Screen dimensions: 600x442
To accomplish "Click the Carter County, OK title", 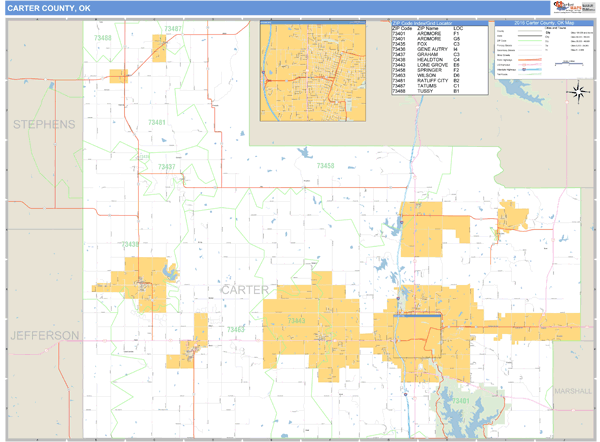I will [50, 7].
